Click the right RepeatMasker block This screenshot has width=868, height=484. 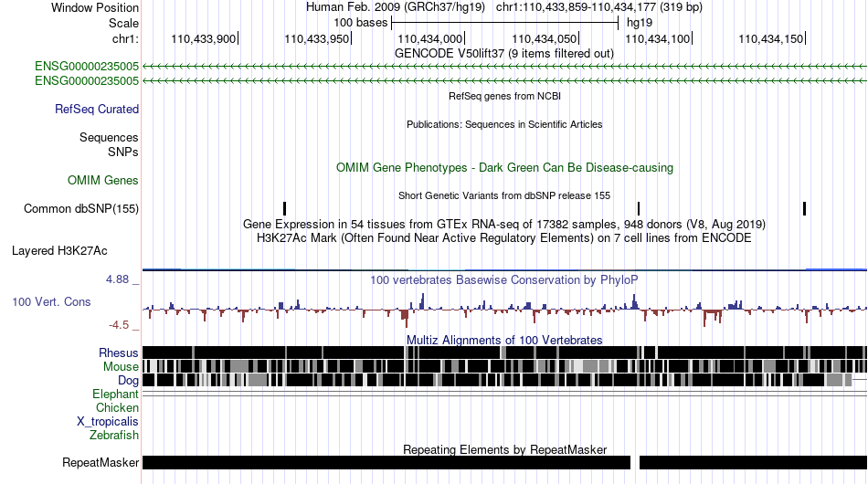(x=754, y=462)
